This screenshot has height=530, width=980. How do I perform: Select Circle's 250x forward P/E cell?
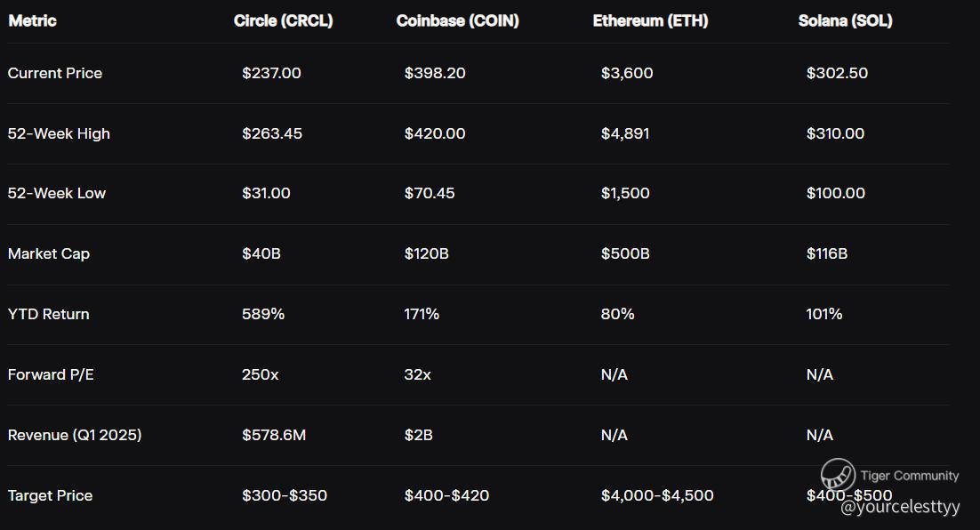click(x=260, y=375)
